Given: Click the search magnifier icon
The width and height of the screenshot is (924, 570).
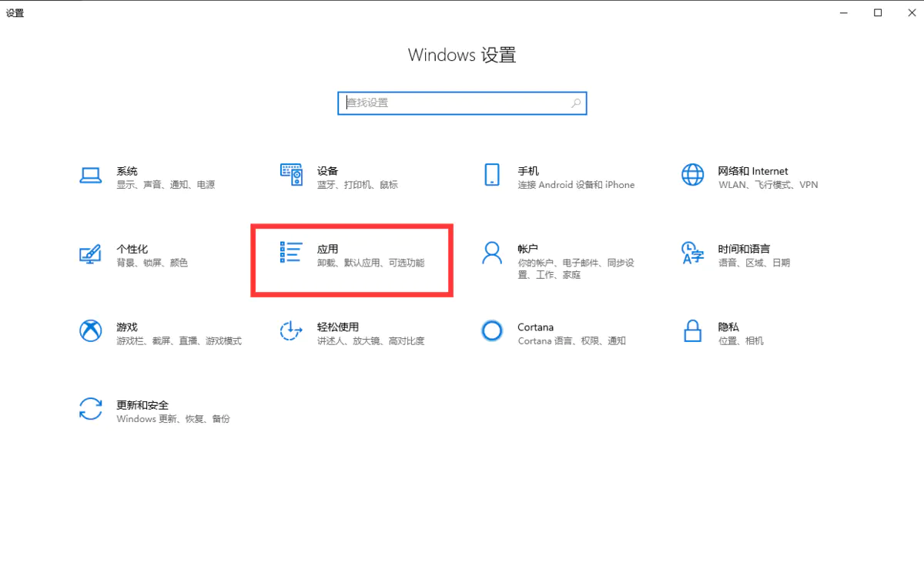Looking at the screenshot, I should click(x=575, y=102).
